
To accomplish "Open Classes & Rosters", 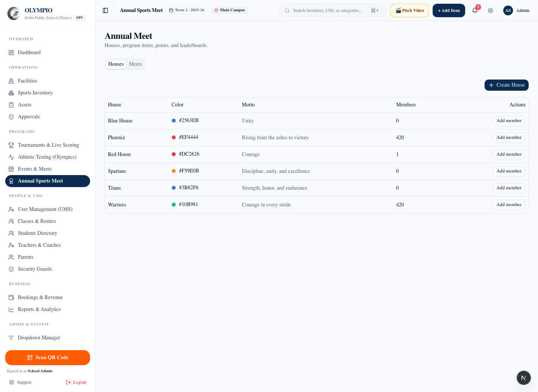I will point(47,221).
